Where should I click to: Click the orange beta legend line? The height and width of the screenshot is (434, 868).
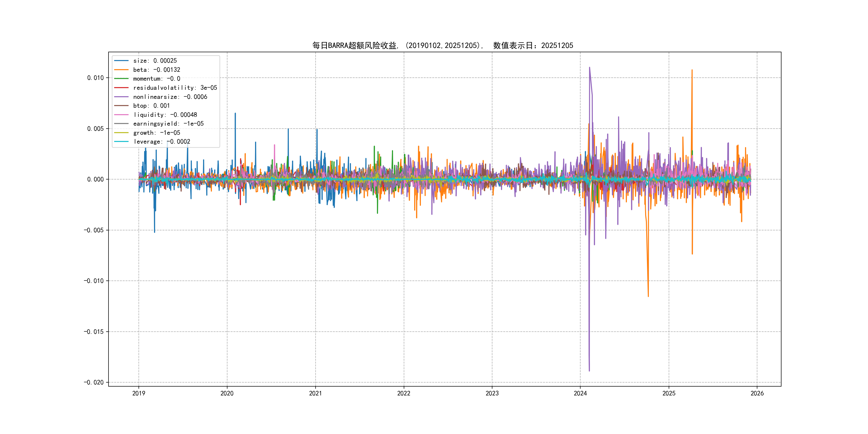[x=121, y=70]
